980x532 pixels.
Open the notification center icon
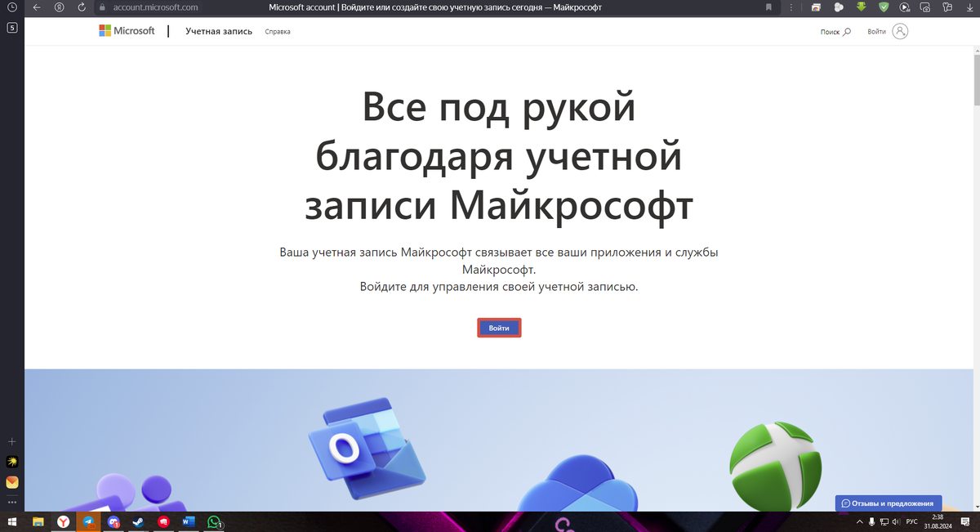click(x=964, y=521)
